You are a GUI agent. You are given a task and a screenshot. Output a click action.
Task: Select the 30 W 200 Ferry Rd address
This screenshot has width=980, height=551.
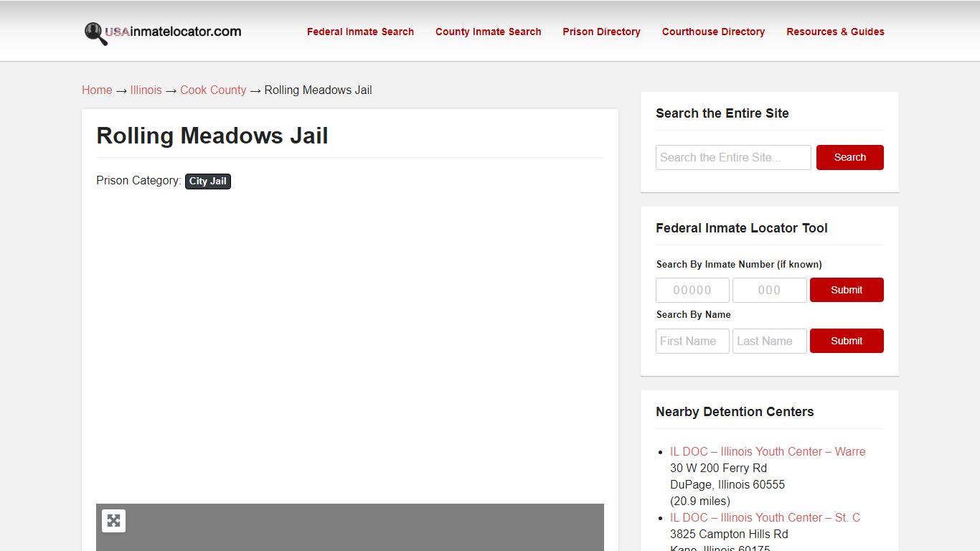click(x=718, y=468)
